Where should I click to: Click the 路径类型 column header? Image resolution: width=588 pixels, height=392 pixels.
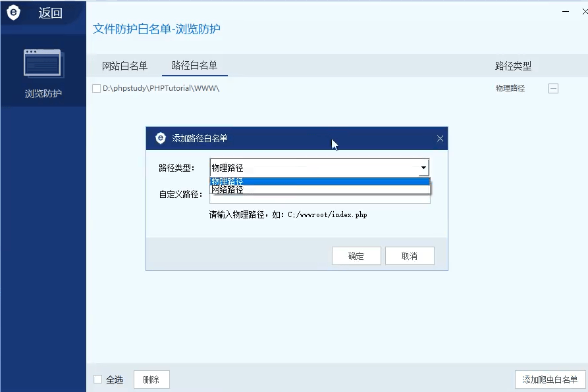click(x=513, y=66)
